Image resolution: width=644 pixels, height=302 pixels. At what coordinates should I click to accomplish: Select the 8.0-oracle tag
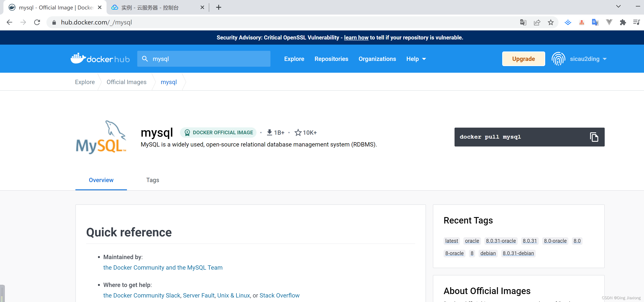pos(555,241)
